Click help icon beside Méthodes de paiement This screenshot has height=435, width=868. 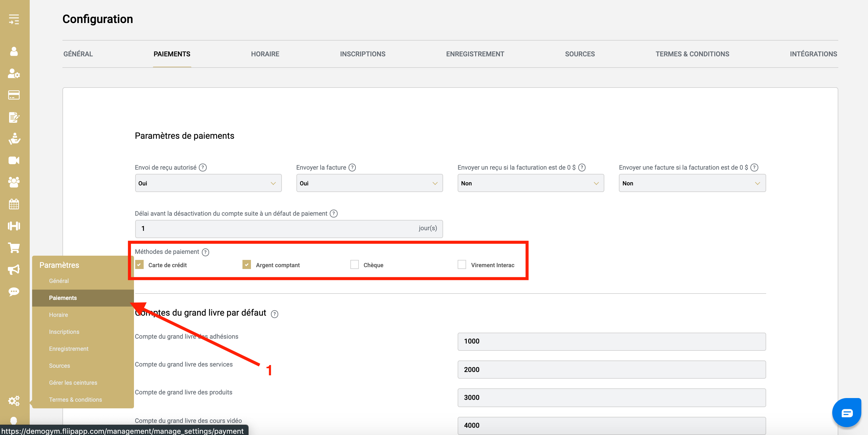[205, 252]
